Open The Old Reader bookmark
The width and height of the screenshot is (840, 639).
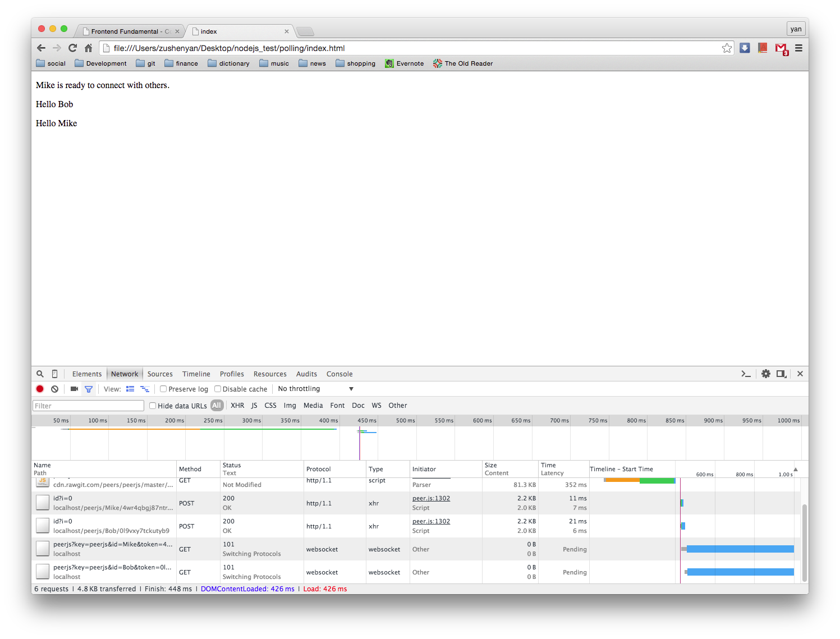click(463, 63)
